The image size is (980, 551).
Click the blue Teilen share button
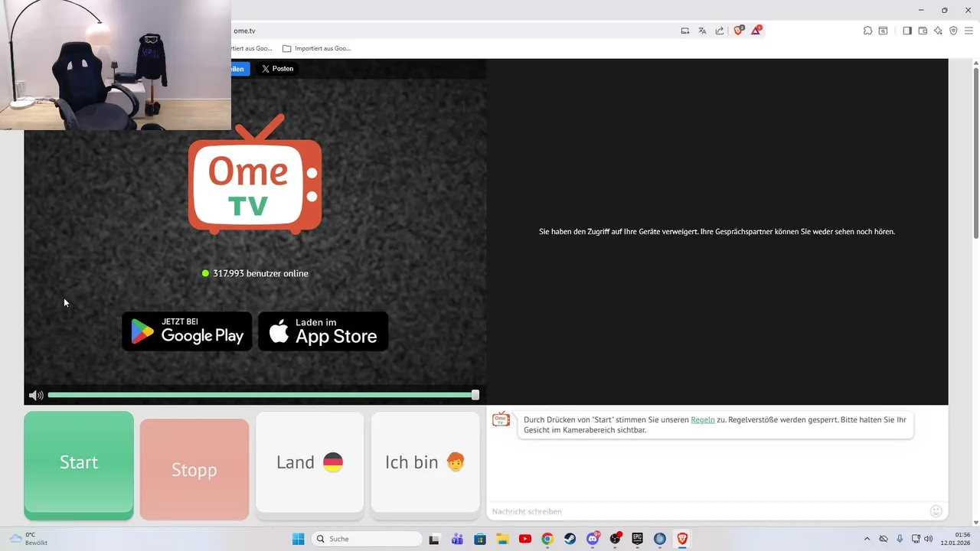(x=240, y=69)
